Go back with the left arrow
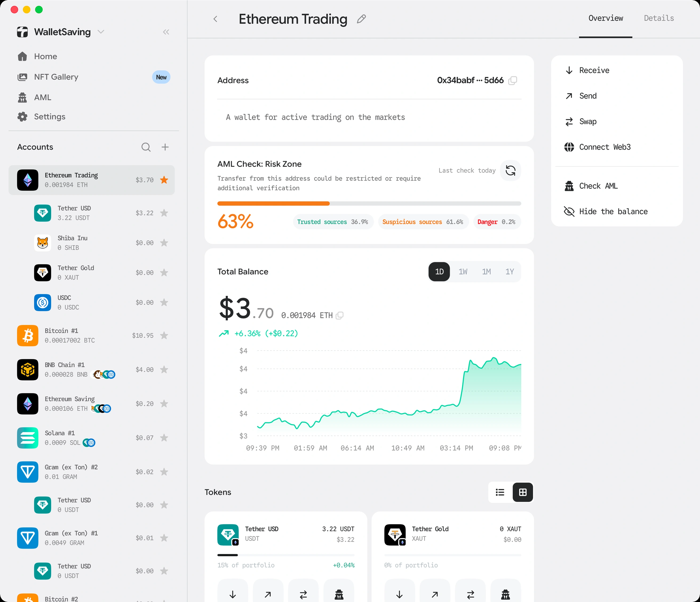Viewport: 700px width, 602px height. coord(215,19)
